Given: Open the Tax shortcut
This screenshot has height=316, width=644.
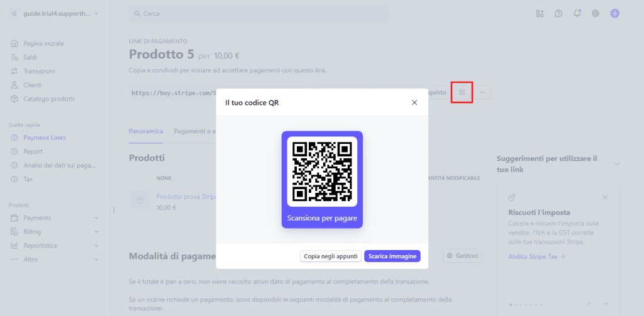Looking at the screenshot, I should click(x=28, y=179).
